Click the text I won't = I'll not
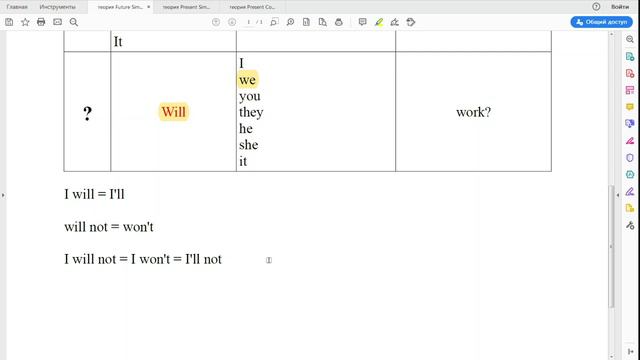640x360 pixels. click(x=176, y=259)
